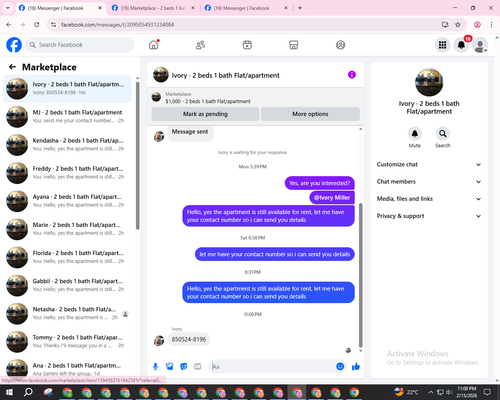This screenshot has height=400, width=500.
Task: Click the large listing thumbnail in right panel
Action: click(x=429, y=82)
